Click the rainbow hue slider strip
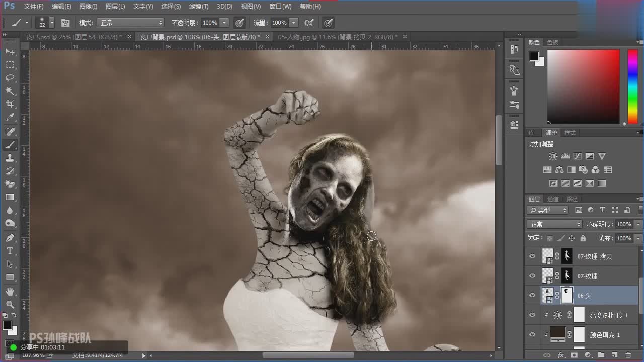This screenshot has height=362, width=644. pyautogui.click(x=632, y=86)
